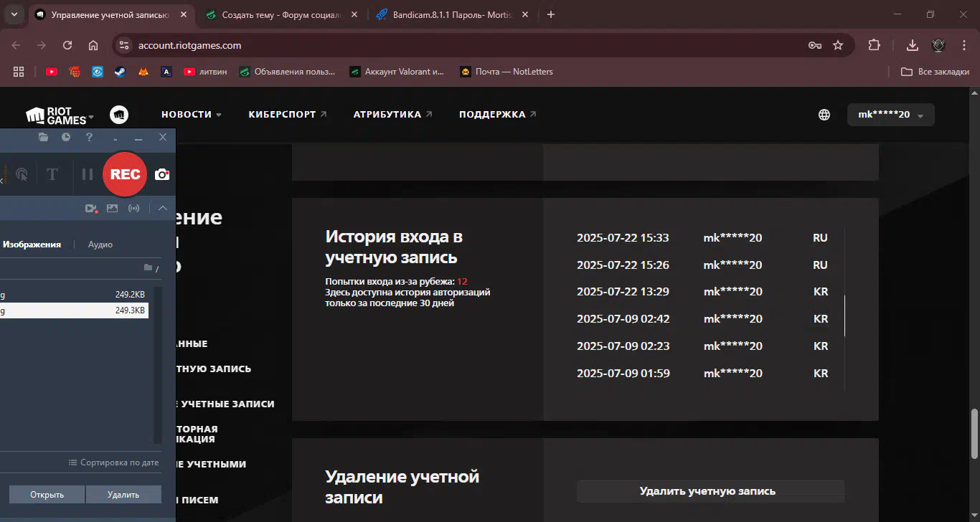Image resolution: width=980 pixels, height=522 pixels.
Task: Open Bandicam help question mark icon
Action: 89,137
